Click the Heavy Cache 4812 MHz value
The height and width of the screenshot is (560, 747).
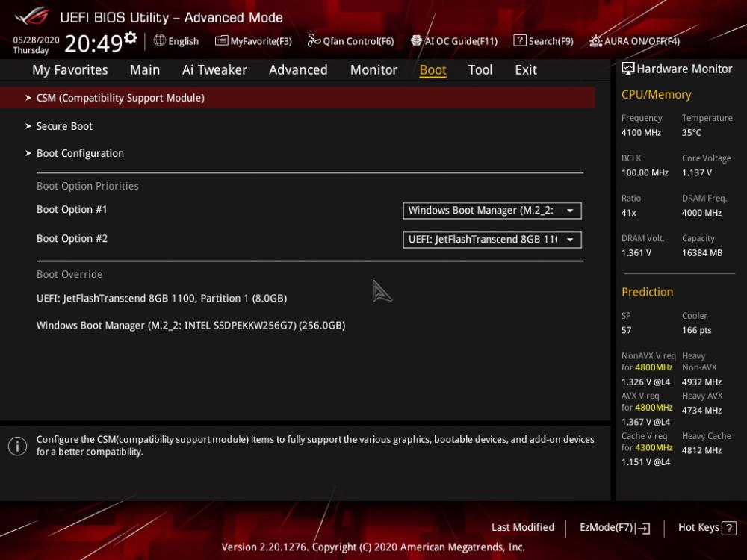point(701,450)
